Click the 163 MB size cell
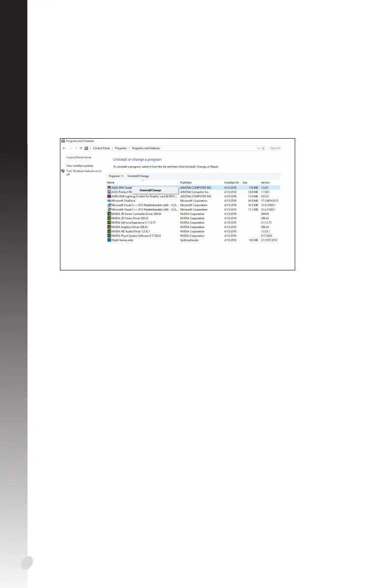 click(x=253, y=240)
